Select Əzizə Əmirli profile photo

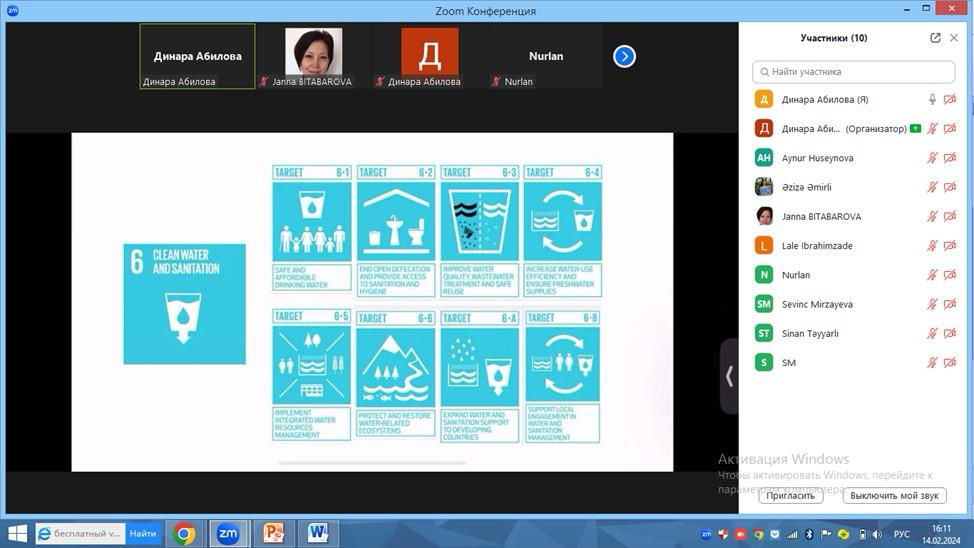point(763,187)
